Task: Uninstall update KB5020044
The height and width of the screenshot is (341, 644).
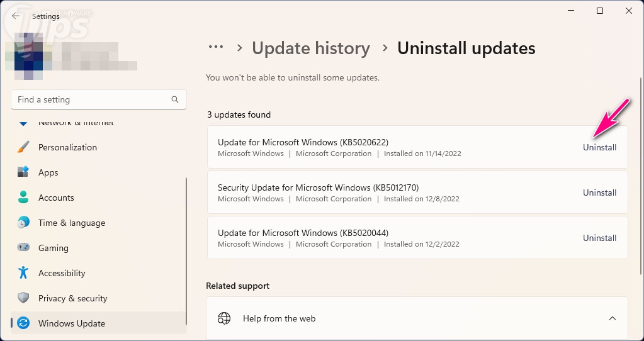Action: 599,238
